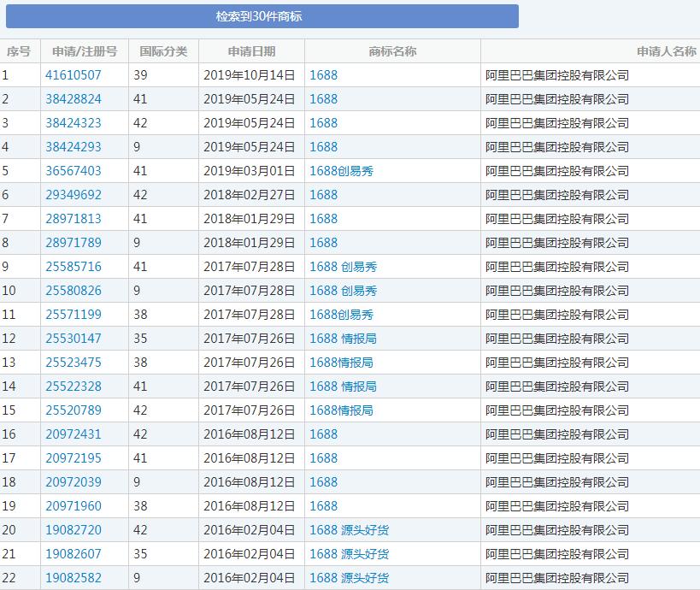Open the 36567403 trademark record
Image resolution: width=700 pixels, height=590 pixels.
(x=74, y=171)
